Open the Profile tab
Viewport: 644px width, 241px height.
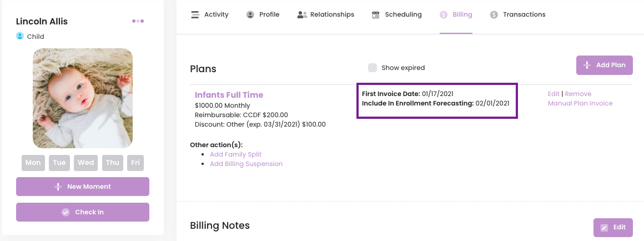coord(263,15)
